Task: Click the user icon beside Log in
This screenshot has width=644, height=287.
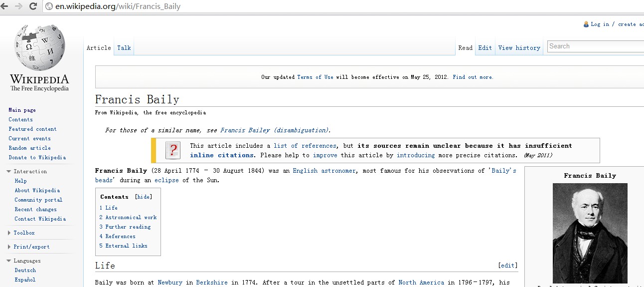Action: (586, 24)
